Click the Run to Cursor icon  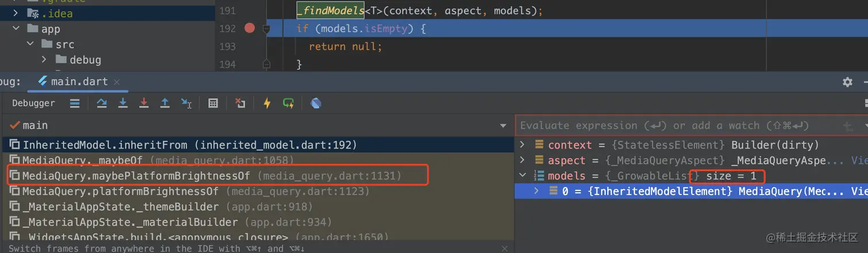coord(186,103)
